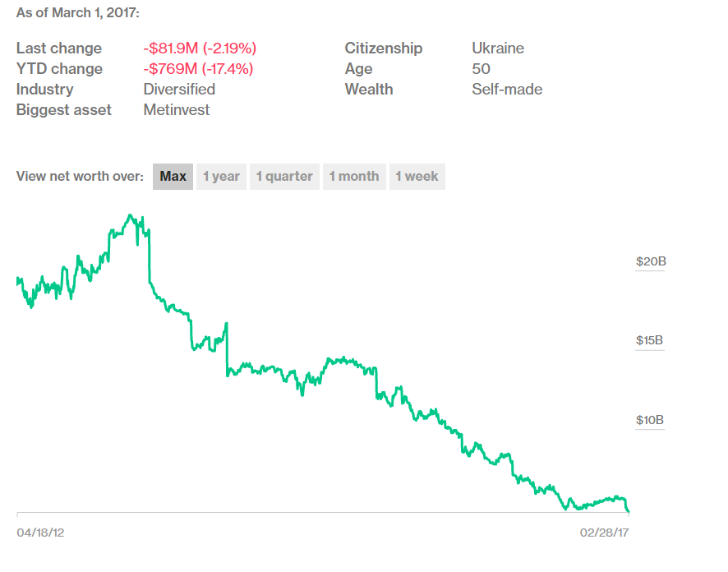Click the $20B axis label
The width and height of the screenshot is (728, 572).
[x=650, y=262]
